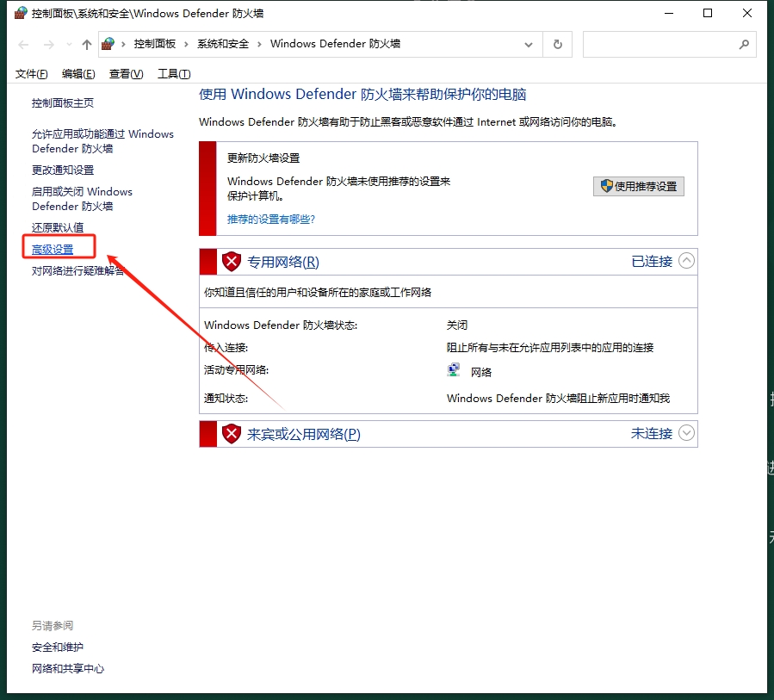
Task: Go up one level with the Up arrow
Action: (87, 45)
